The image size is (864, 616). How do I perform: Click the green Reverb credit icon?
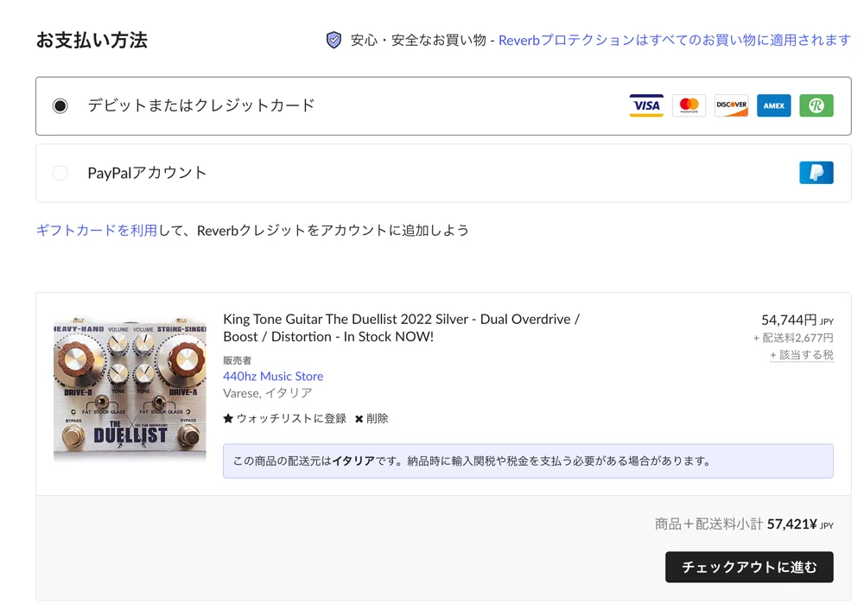click(816, 105)
